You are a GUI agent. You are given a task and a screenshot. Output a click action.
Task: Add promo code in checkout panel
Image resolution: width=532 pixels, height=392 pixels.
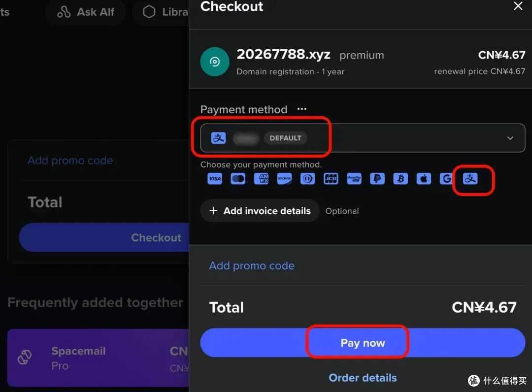tap(252, 265)
